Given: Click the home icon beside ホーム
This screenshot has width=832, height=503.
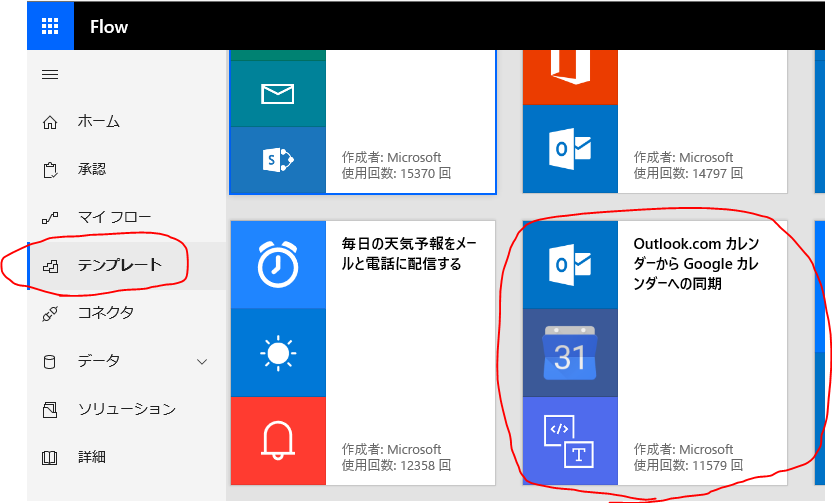Looking at the screenshot, I should point(50,123).
